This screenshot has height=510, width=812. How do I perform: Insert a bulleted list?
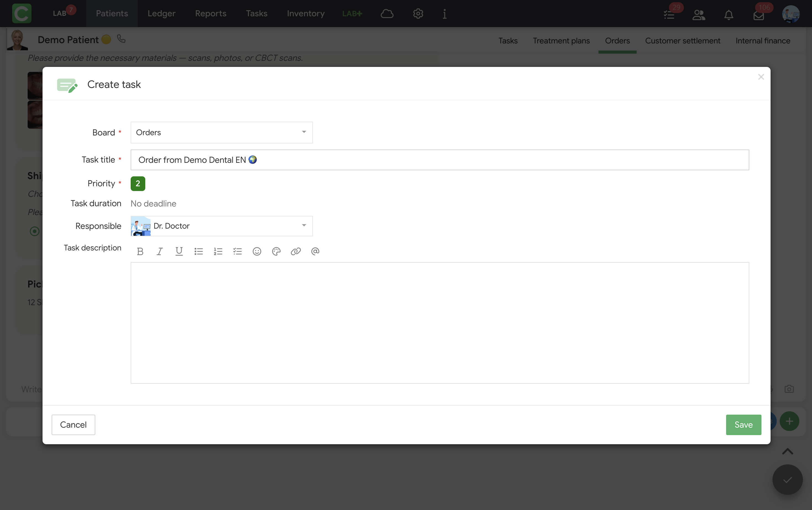coord(199,251)
